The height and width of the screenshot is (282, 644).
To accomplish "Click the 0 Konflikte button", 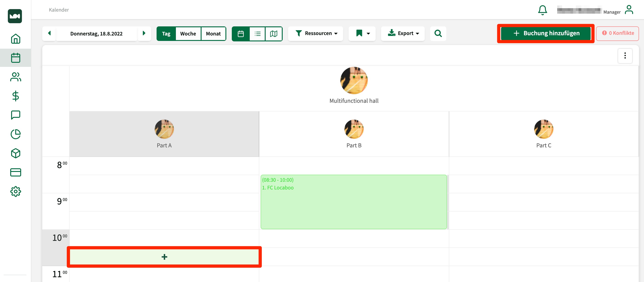I will pyautogui.click(x=617, y=33).
